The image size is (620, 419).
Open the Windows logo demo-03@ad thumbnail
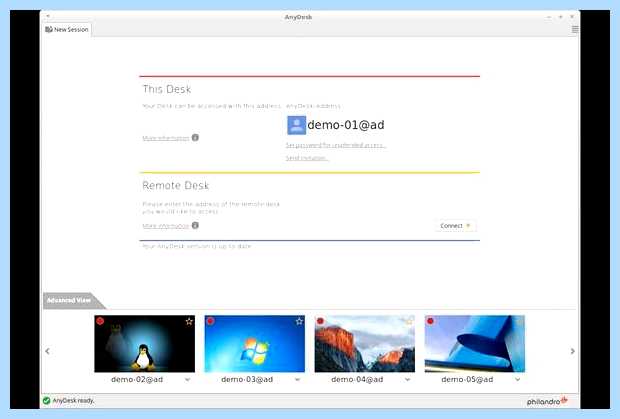pos(255,344)
